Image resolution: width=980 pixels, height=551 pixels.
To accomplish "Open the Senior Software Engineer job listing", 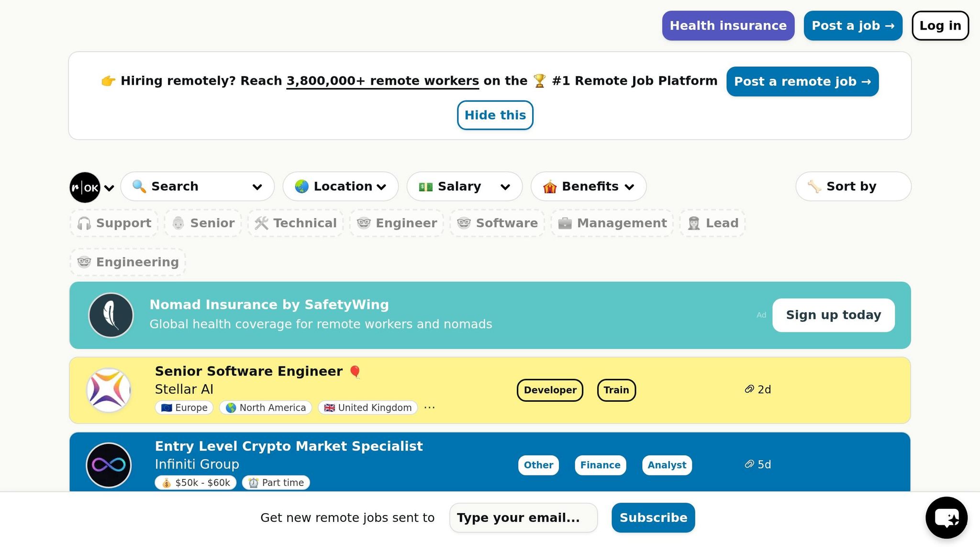I will tap(249, 372).
